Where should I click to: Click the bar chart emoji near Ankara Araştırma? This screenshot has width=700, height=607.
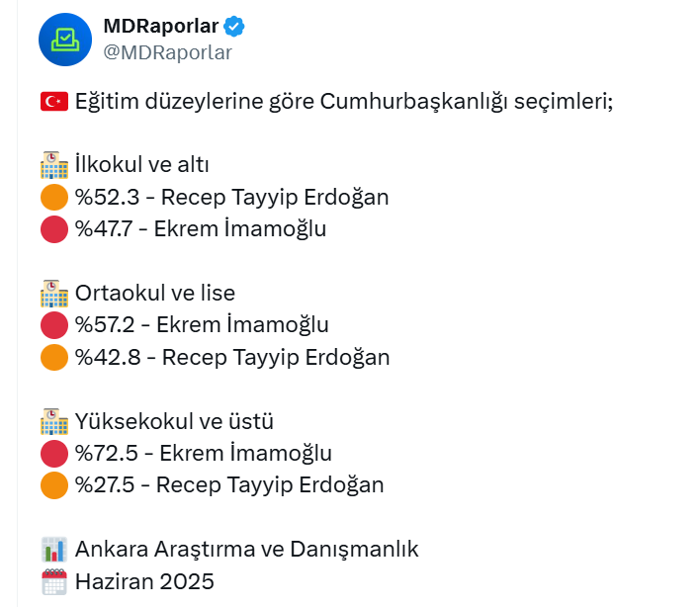tap(54, 550)
